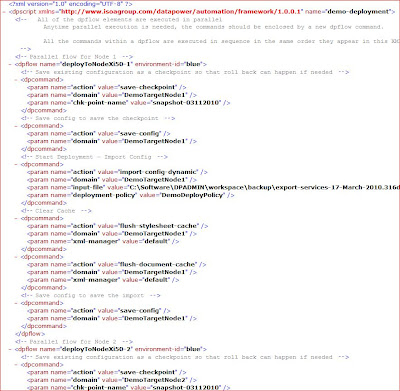Collapse the import-config-dynamic dpcommand
Viewport: 400px width, 391px height.
tap(16, 164)
